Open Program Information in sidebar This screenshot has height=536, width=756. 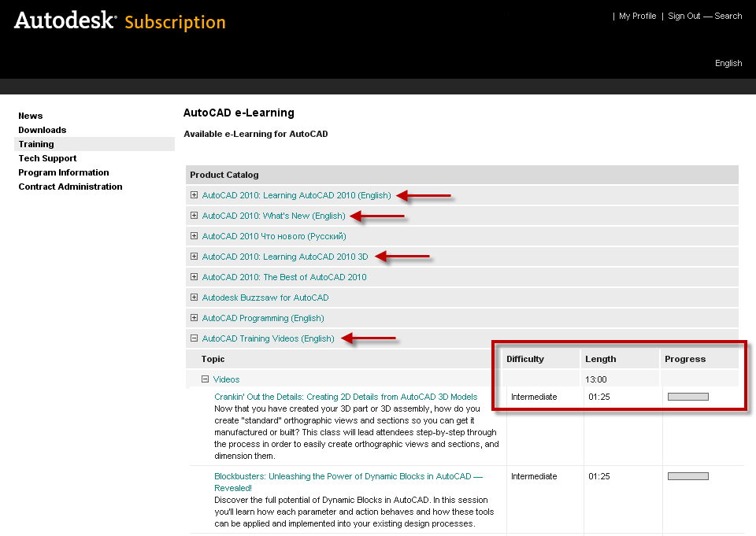(x=64, y=172)
